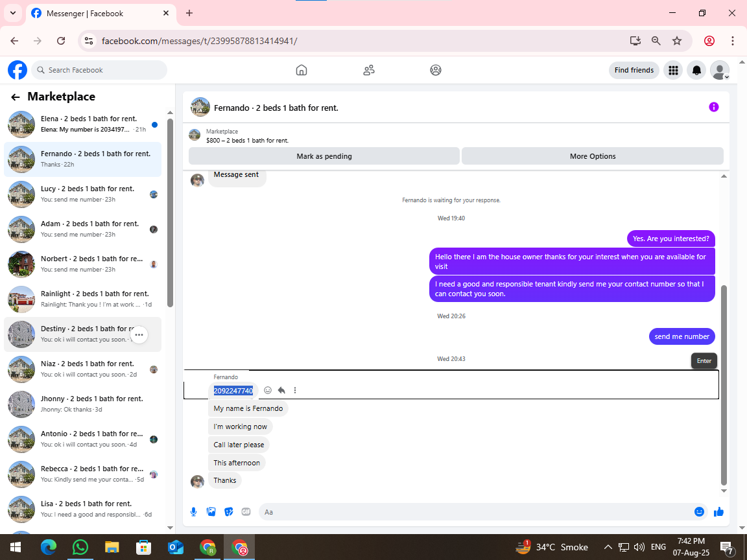
Task: Open the Friends icon in top navigation
Action: pos(369,70)
